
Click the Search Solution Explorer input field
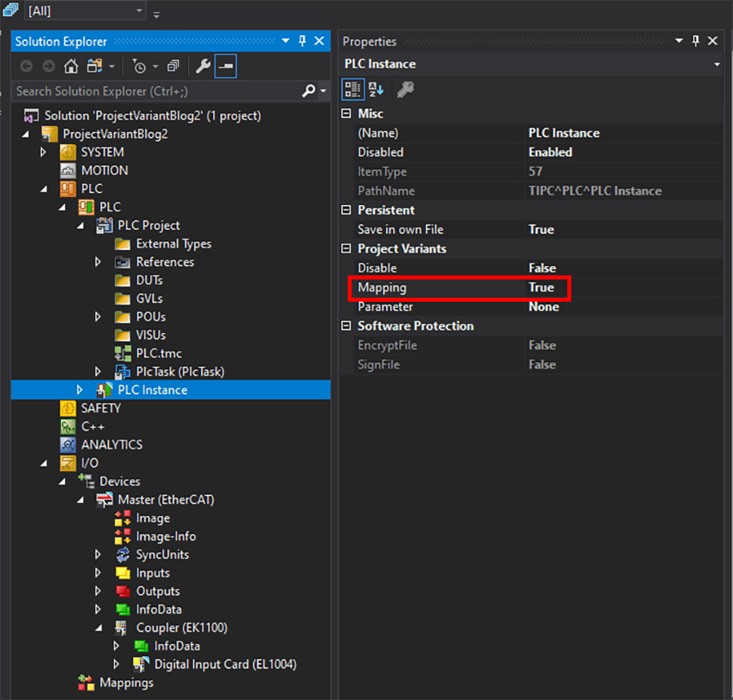coord(156,91)
